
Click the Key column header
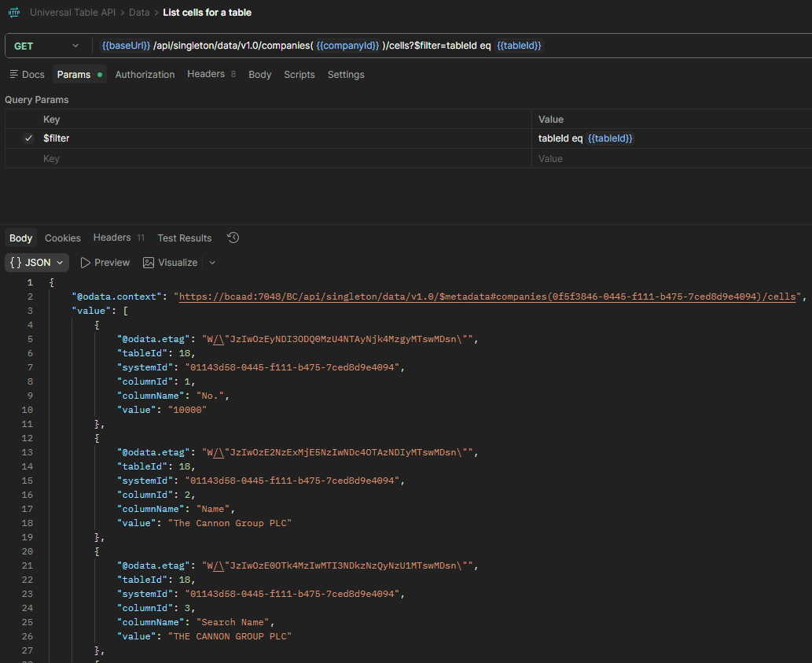pos(51,119)
